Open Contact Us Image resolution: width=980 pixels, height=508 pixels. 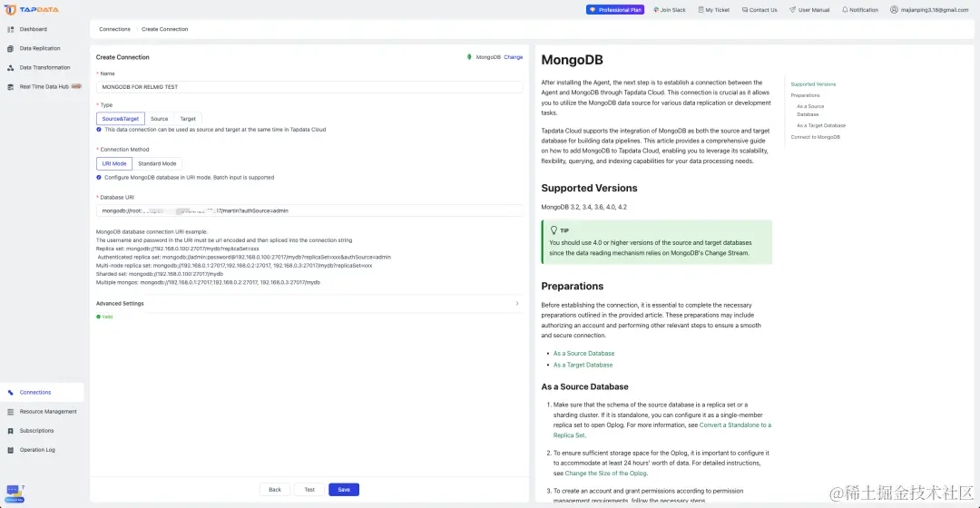[759, 10]
